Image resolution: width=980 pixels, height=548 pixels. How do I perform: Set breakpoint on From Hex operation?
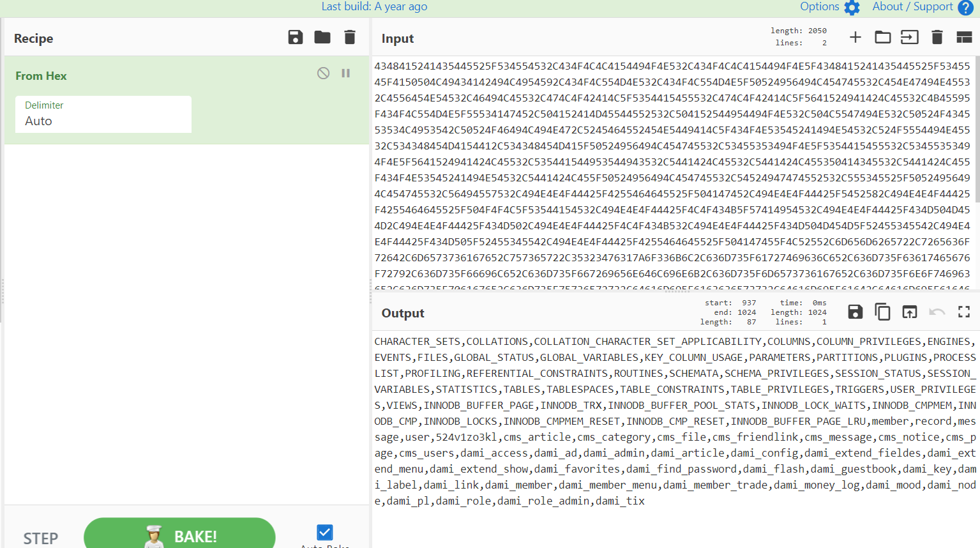tap(346, 73)
